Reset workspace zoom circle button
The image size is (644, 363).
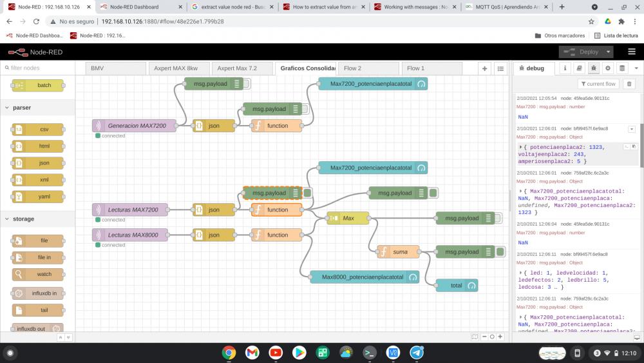coord(492,337)
